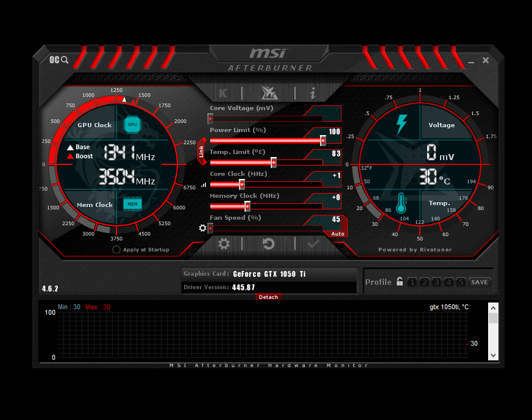Click the version number 4.6.2

tap(50, 289)
